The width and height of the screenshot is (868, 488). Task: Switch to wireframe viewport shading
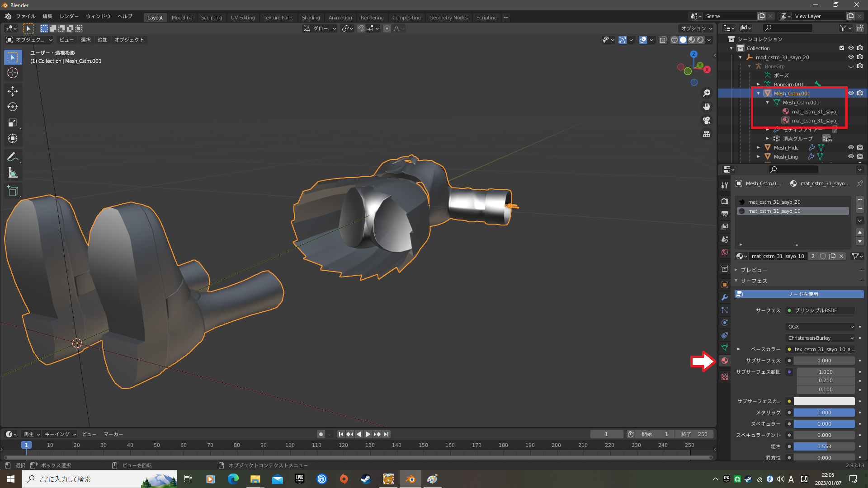coord(675,40)
